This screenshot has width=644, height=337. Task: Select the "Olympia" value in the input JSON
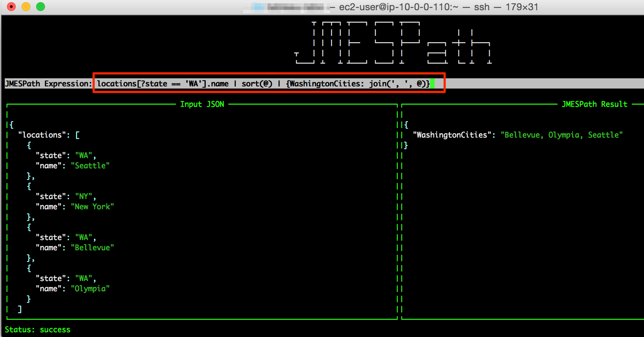91,288
